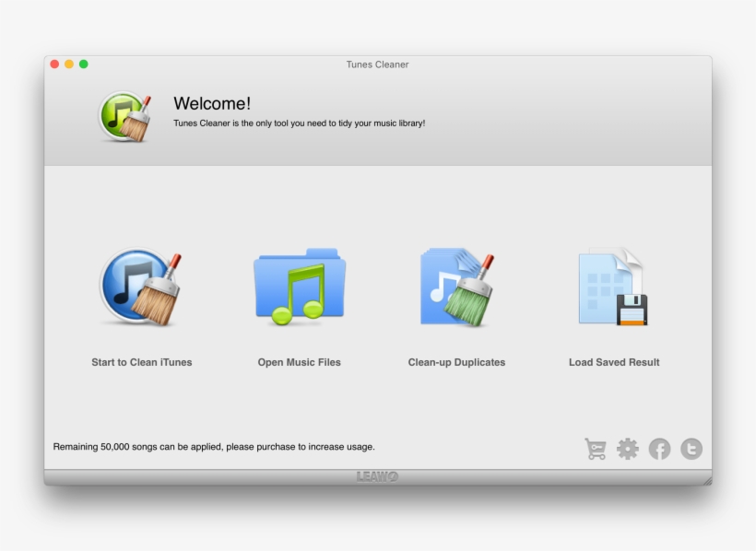The image size is (756, 551).
Task: Open the purchase shopping cart icon
Action: (x=596, y=449)
